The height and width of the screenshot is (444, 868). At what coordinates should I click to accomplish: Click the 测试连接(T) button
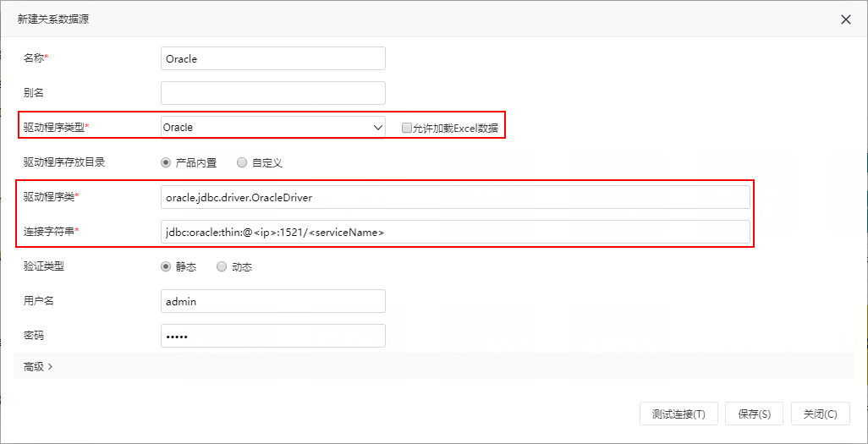(x=678, y=414)
